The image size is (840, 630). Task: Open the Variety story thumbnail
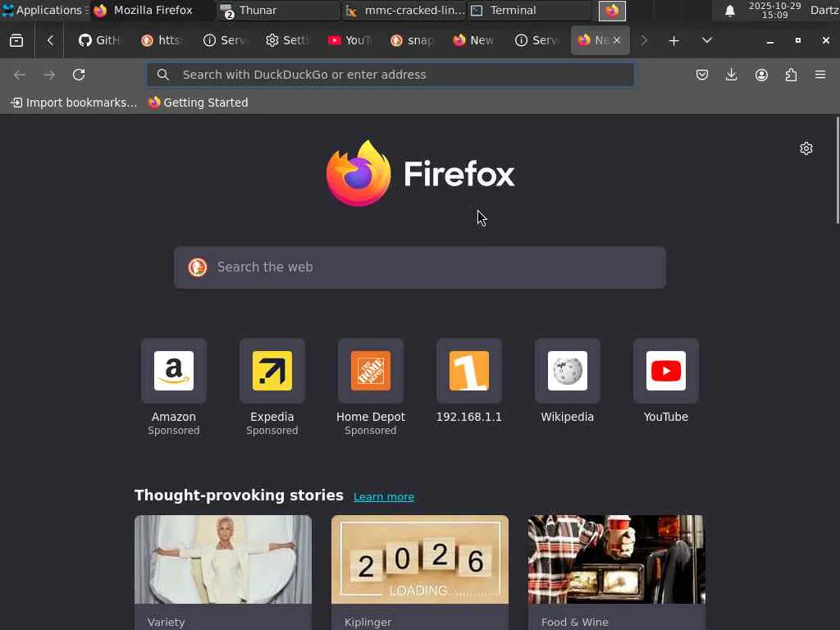click(x=223, y=559)
